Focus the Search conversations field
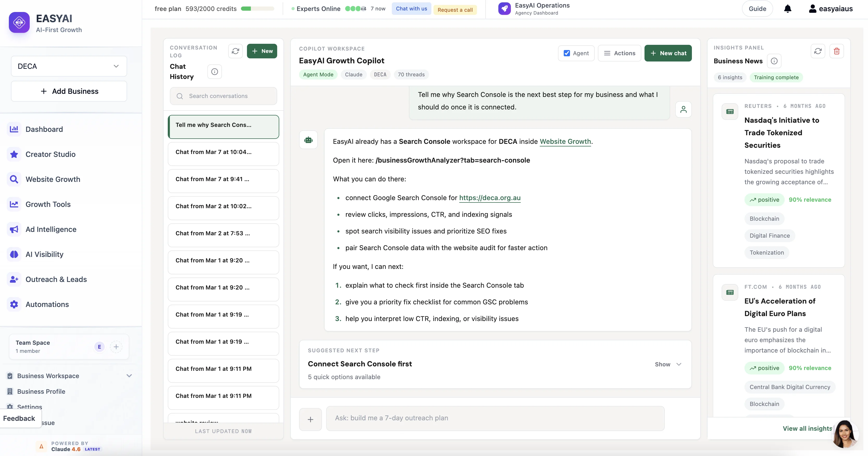 coord(223,96)
